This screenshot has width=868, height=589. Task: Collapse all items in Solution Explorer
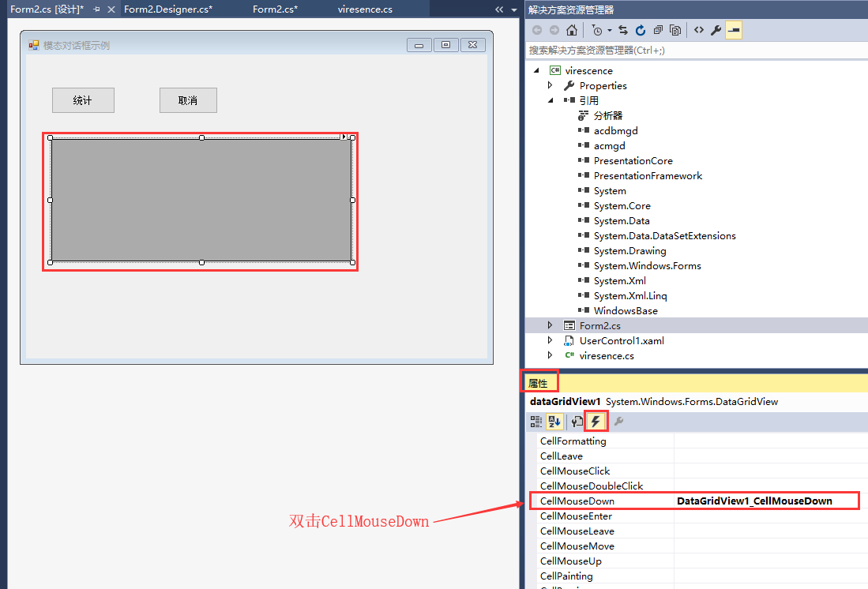click(658, 29)
